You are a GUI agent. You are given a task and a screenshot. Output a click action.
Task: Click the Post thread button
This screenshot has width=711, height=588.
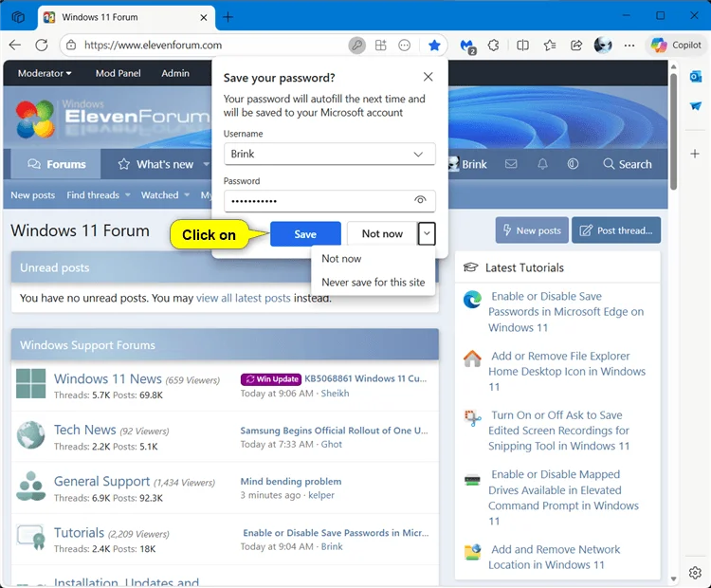616,230
